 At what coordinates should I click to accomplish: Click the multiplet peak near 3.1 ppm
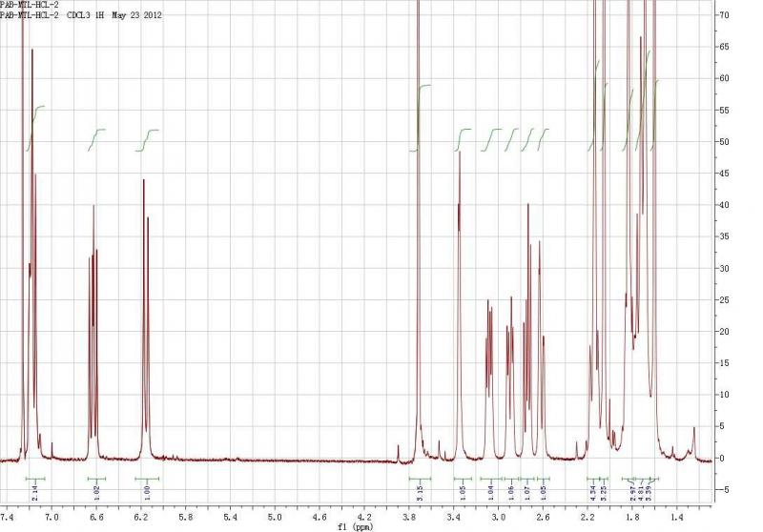click(x=489, y=379)
